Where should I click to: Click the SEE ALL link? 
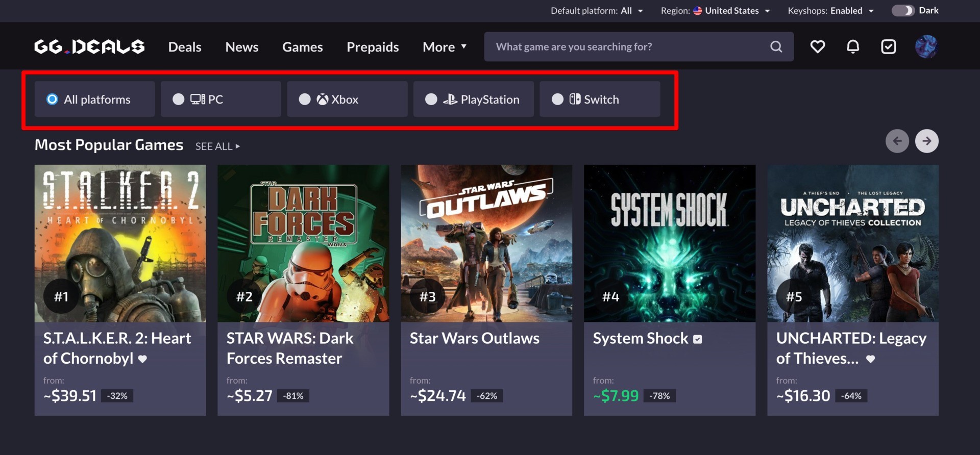(217, 146)
